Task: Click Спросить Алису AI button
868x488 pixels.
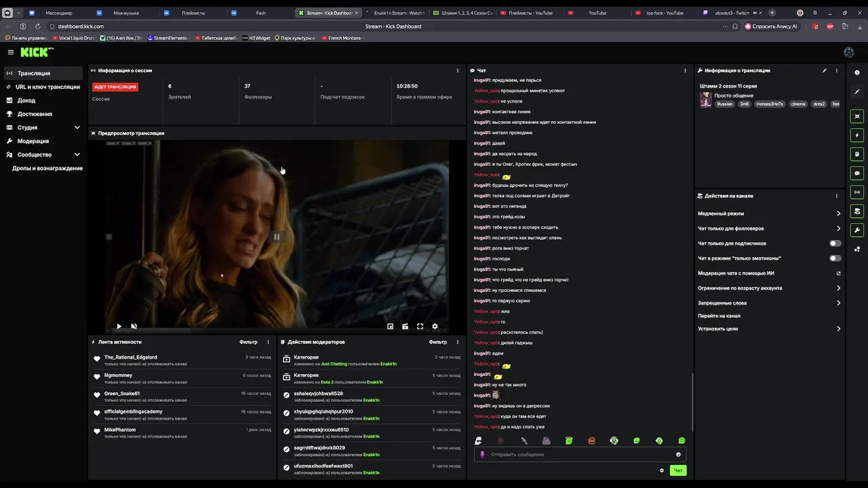Action: tap(771, 26)
